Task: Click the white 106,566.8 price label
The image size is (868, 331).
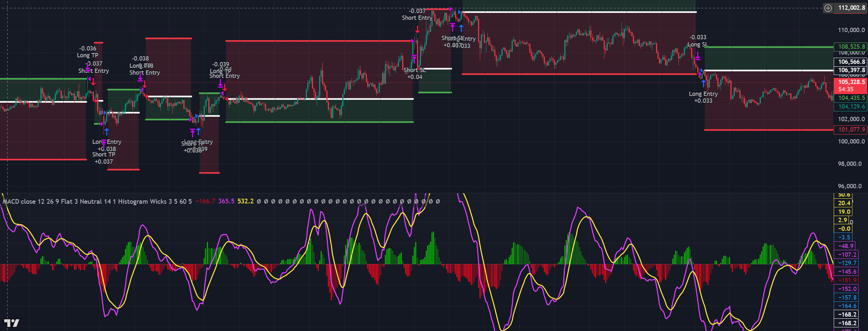Action: 851,62
